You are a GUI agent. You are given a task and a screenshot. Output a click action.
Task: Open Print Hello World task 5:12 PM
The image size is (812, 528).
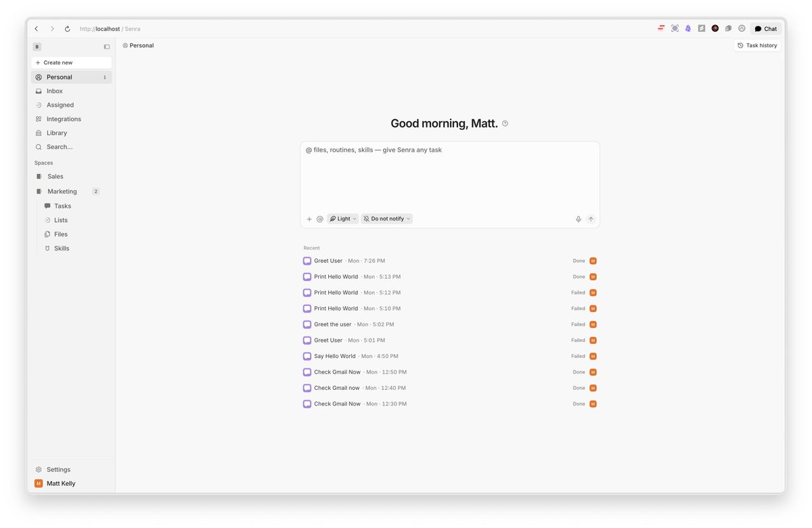[x=450, y=292]
